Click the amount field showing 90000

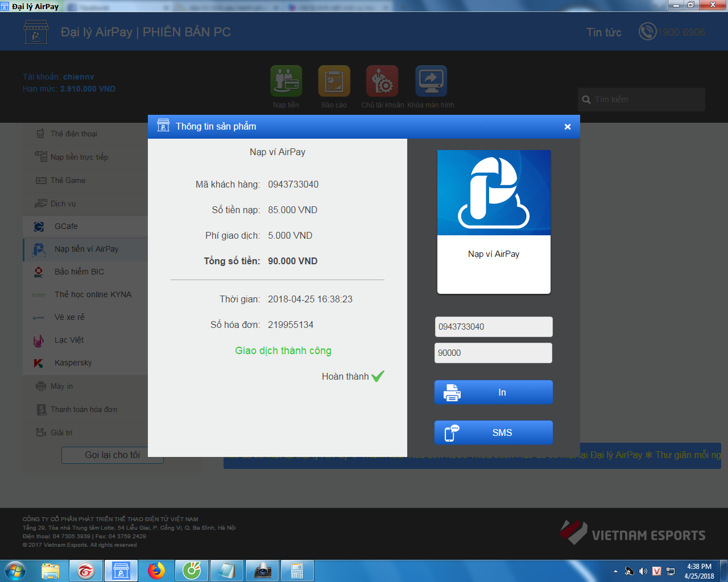pos(494,353)
